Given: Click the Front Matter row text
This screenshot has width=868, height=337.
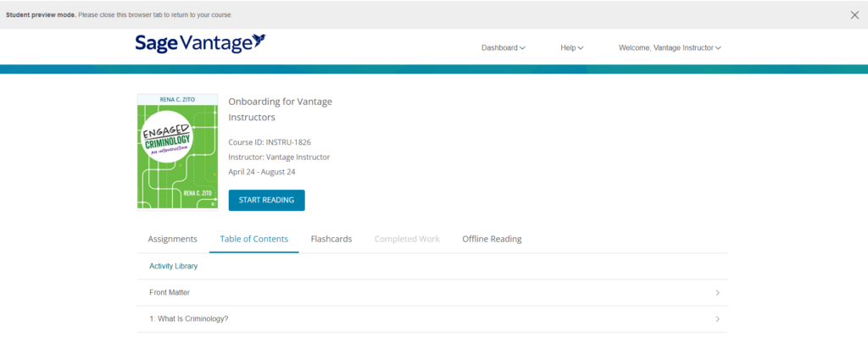Looking at the screenshot, I should (170, 293).
